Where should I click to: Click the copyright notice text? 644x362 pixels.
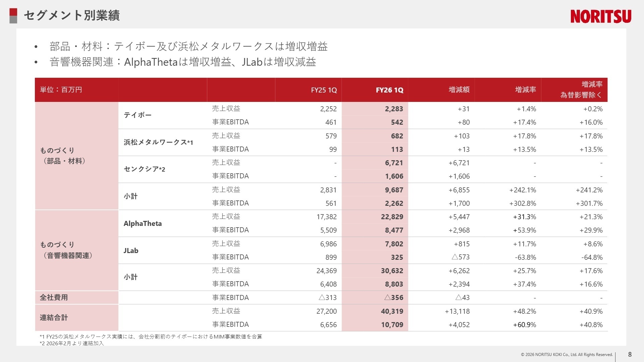(x=567, y=355)
